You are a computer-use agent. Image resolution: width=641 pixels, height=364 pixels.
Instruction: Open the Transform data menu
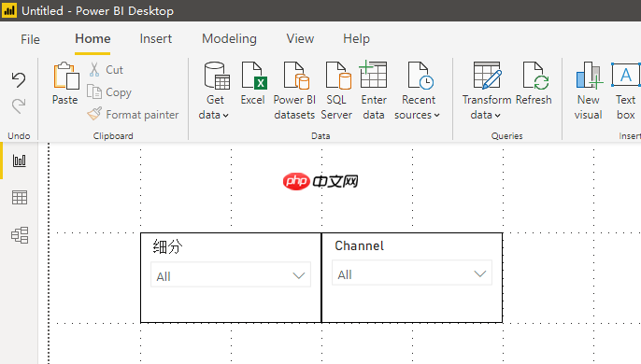pos(487,91)
